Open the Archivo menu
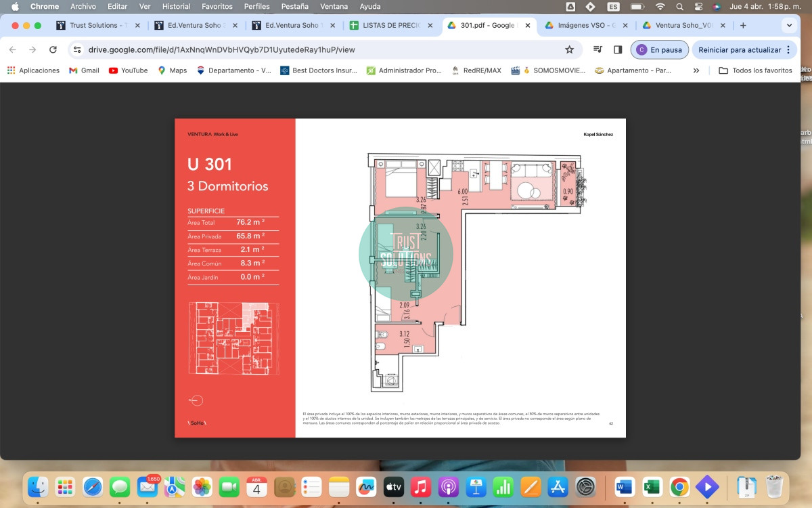 coord(83,6)
